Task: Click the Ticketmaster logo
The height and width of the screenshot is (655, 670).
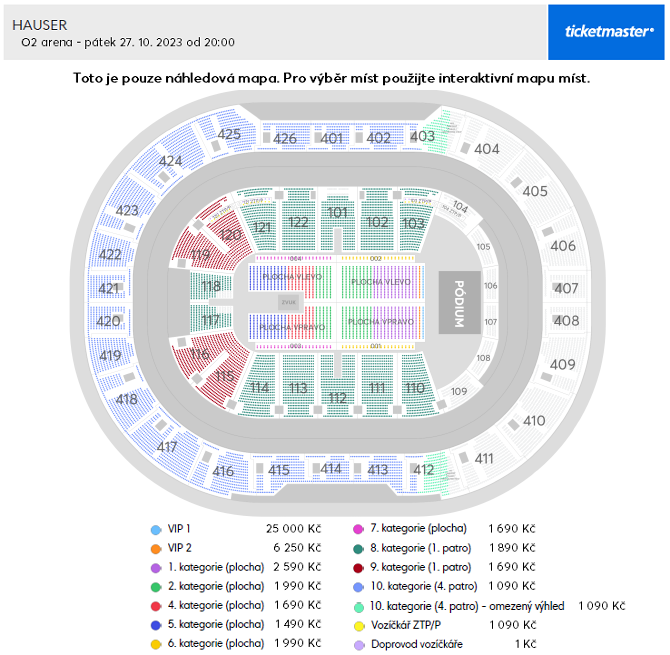Action: [609, 32]
